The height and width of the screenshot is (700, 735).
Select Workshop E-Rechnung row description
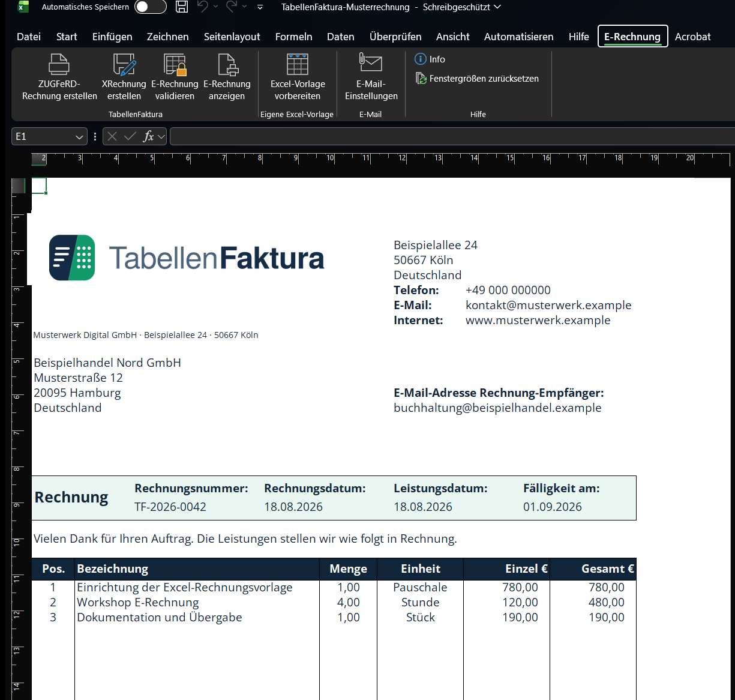138,602
